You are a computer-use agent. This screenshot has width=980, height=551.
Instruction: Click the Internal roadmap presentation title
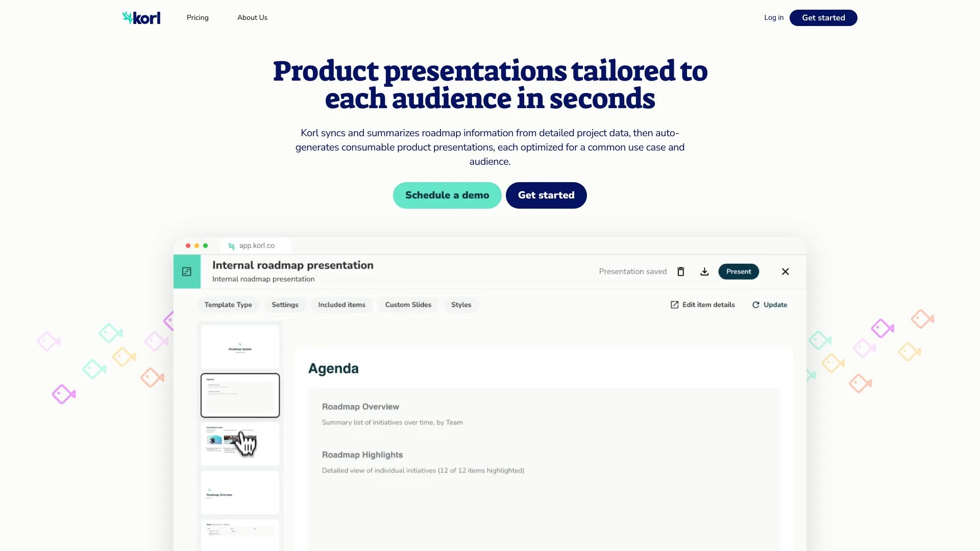click(293, 265)
